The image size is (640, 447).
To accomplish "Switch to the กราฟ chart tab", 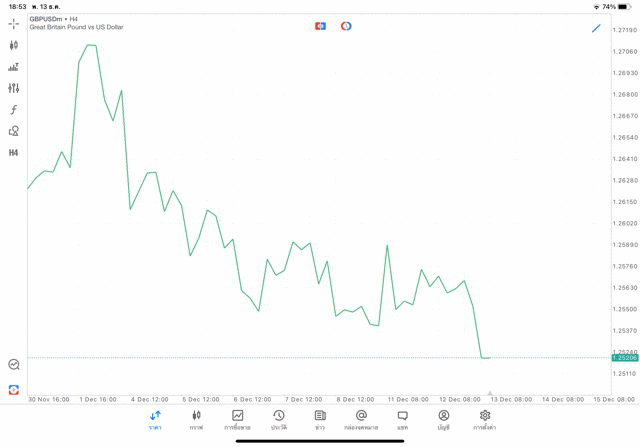I will point(196,420).
